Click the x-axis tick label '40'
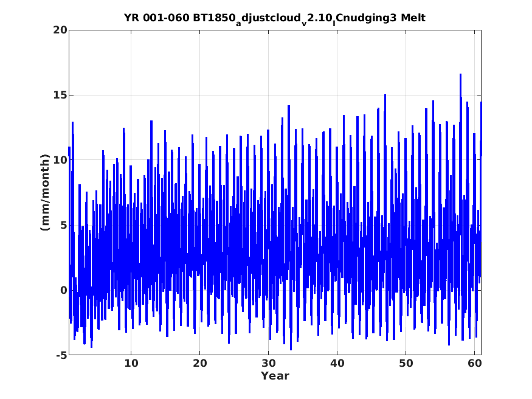Image resolution: width=532 pixels, height=399 pixels. click(x=337, y=363)
